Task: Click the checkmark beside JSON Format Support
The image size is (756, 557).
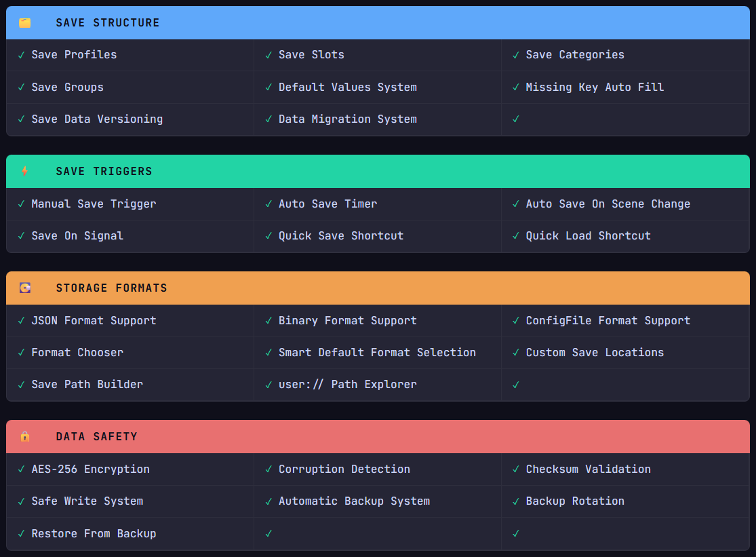Action: tap(22, 321)
